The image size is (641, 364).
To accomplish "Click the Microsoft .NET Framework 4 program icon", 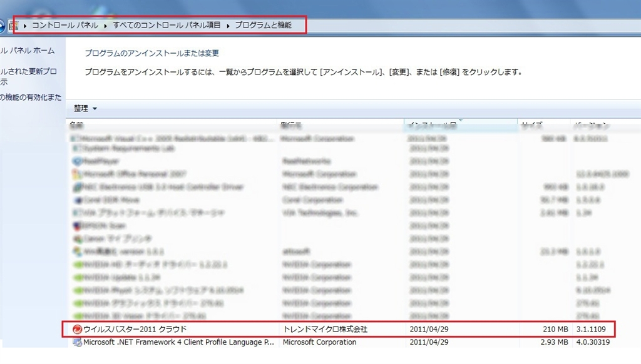I will click(x=77, y=342).
